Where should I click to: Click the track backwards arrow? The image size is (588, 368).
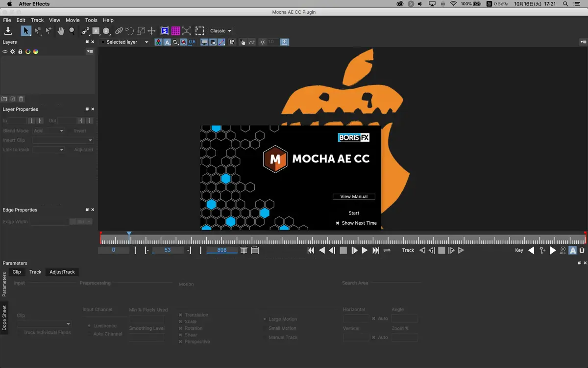(x=422, y=250)
